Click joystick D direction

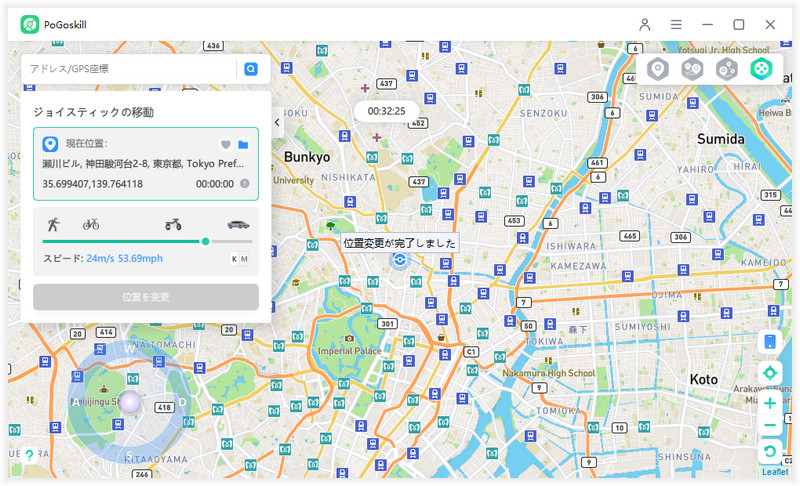(183, 402)
